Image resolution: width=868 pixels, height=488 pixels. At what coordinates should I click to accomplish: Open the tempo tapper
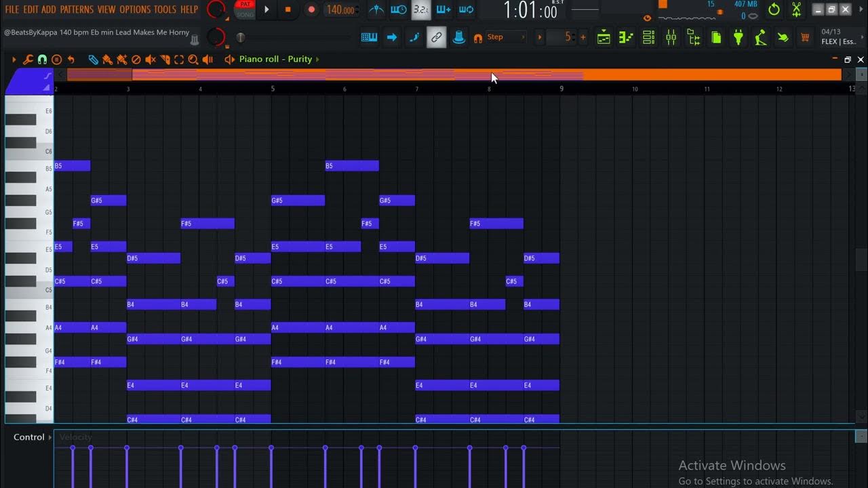click(x=761, y=37)
